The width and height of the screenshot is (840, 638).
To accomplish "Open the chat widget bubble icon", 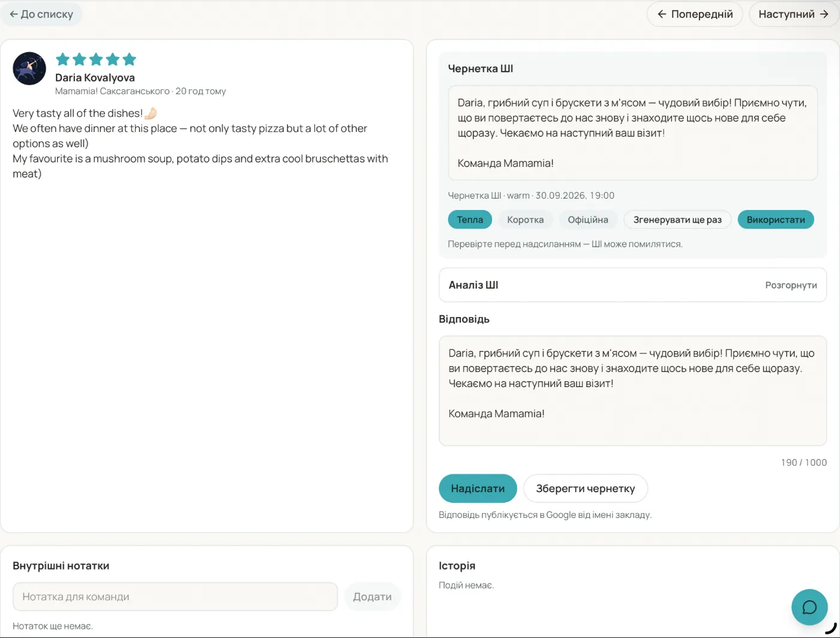I will click(809, 607).
